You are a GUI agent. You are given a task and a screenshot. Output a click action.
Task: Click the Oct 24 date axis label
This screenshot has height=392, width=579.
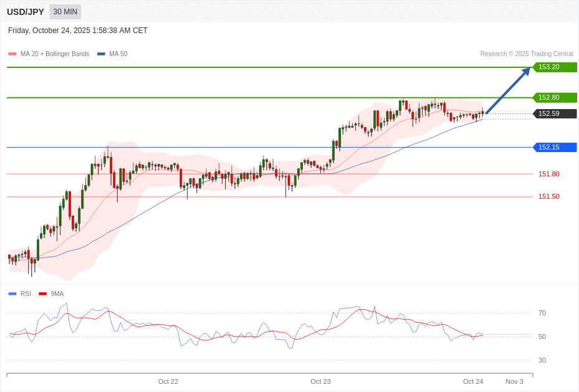(x=472, y=381)
